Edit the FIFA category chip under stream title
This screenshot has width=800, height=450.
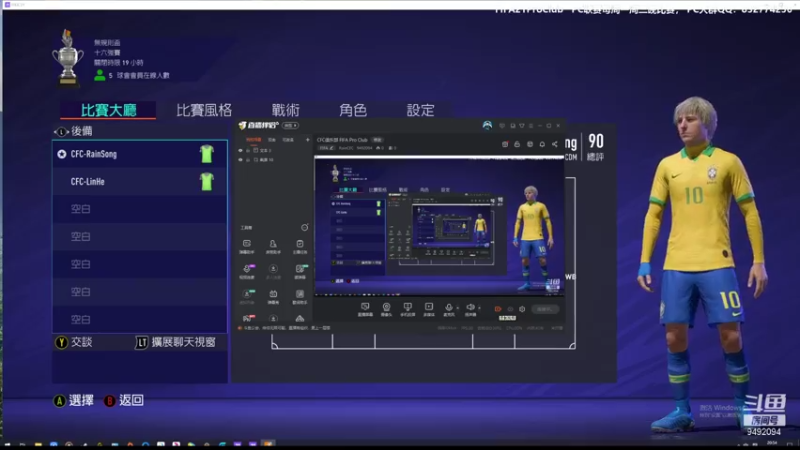pyautogui.click(x=326, y=148)
